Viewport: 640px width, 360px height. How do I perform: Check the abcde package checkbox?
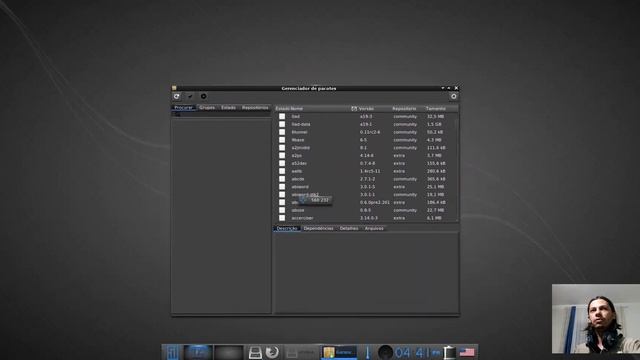(282, 179)
